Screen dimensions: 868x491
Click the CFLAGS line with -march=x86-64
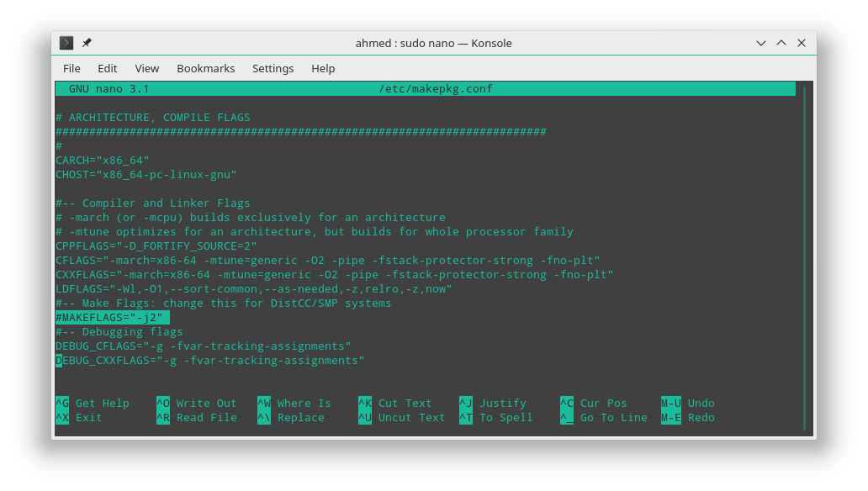[x=328, y=261]
